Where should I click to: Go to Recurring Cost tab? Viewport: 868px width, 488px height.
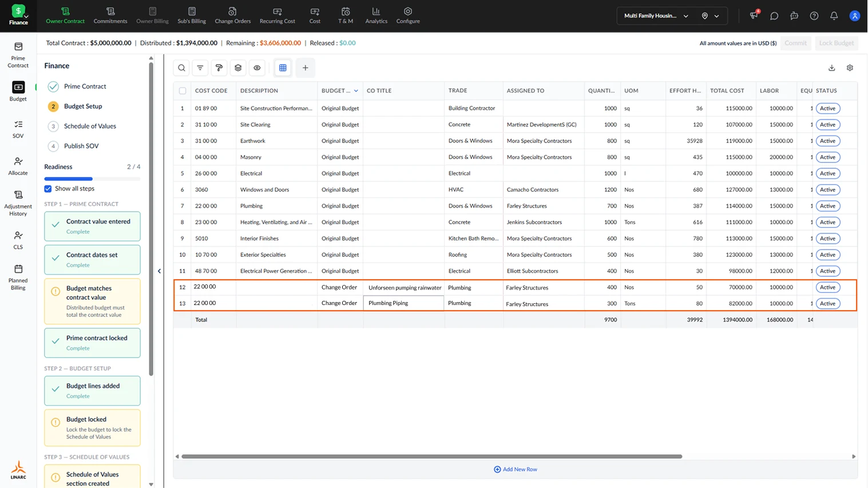click(x=278, y=15)
